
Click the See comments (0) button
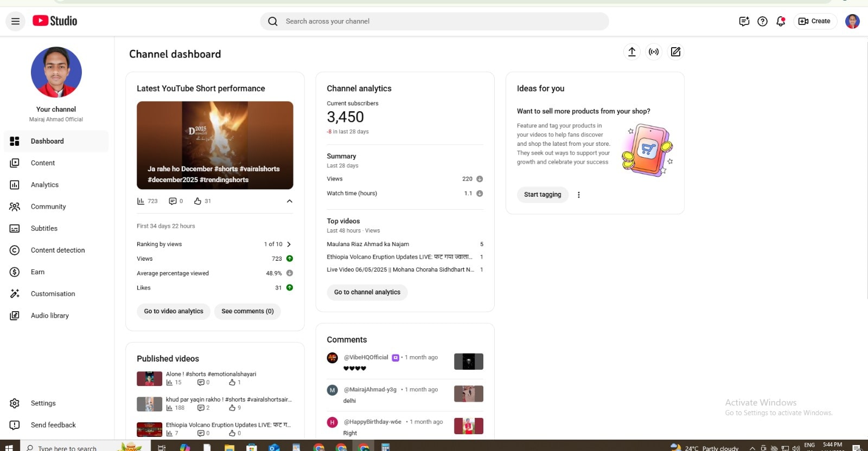click(247, 311)
